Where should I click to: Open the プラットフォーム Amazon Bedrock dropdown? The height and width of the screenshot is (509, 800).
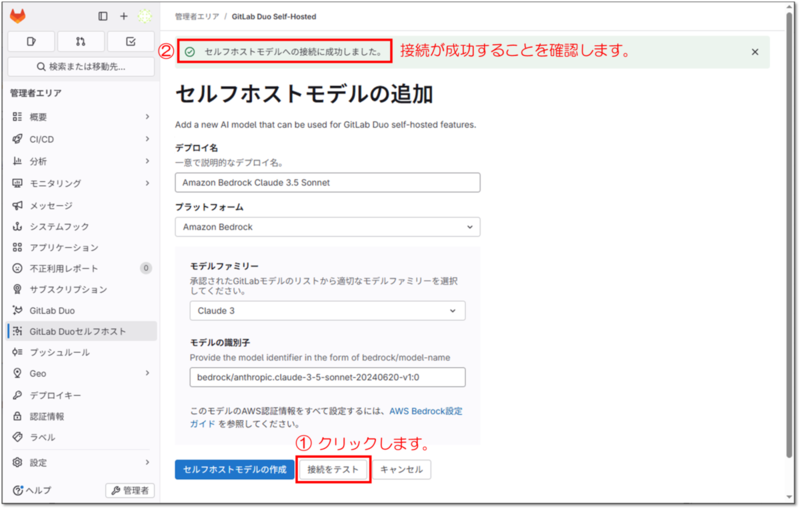pos(327,227)
